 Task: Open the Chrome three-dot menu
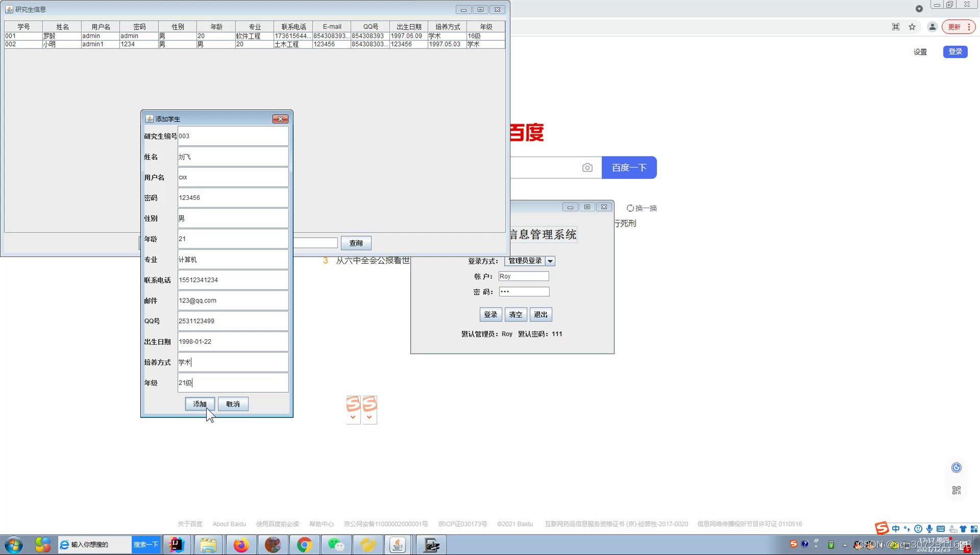(x=969, y=27)
